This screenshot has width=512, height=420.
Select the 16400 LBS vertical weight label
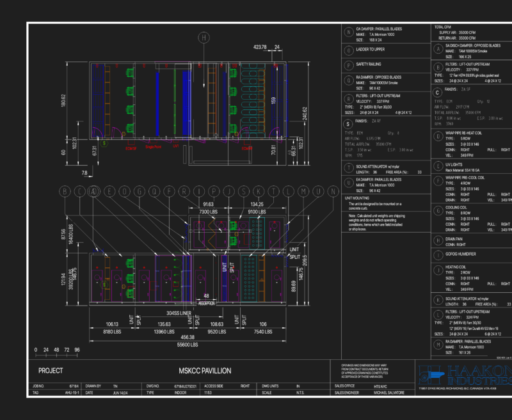(71, 234)
